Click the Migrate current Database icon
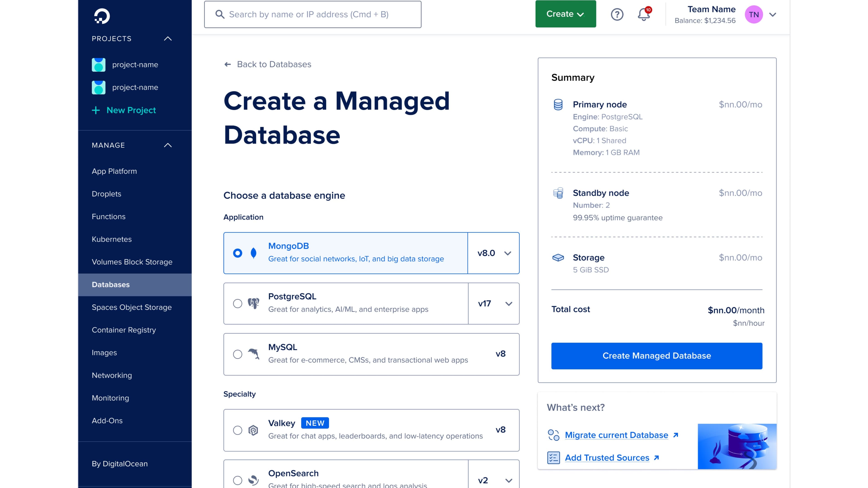This screenshot has height=488, width=868. pos(553,435)
